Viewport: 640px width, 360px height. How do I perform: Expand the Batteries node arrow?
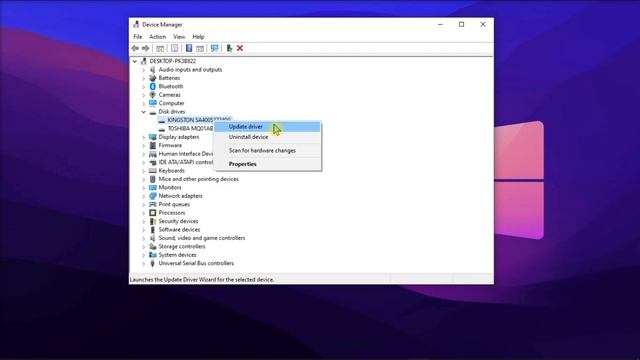143,78
